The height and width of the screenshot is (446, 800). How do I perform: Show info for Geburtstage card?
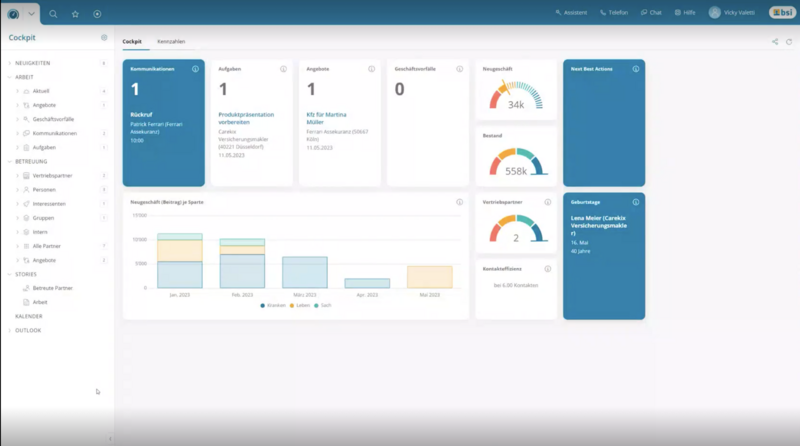pos(636,202)
